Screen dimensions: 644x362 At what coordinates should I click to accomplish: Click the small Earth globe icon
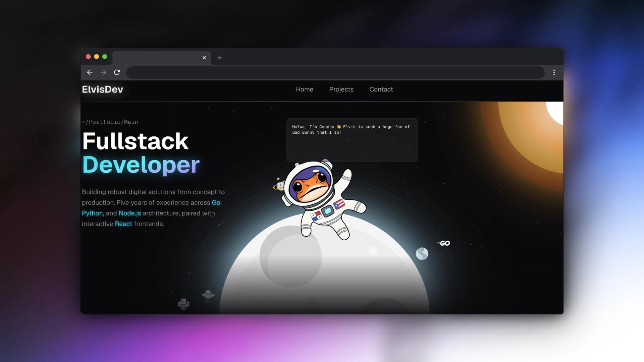(x=422, y=254)
